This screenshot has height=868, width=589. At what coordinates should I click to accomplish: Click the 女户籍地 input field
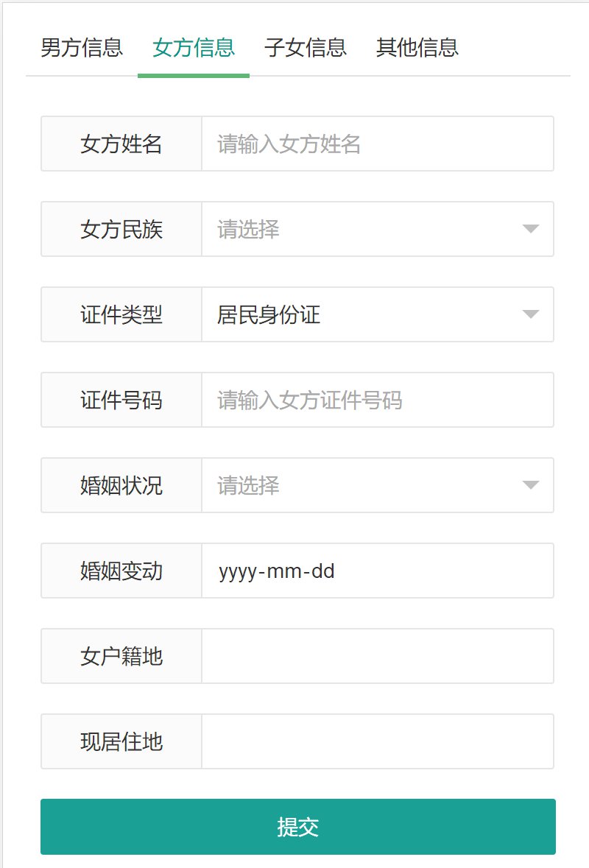coord(377,657)
